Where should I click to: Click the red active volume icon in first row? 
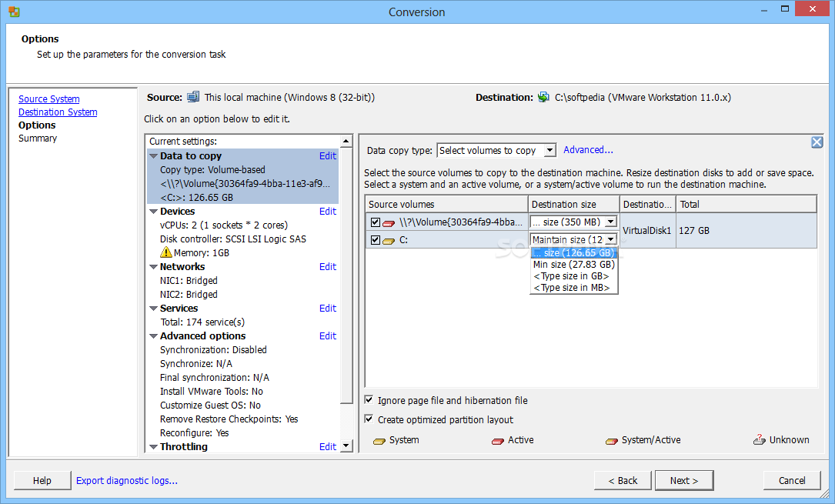click(x=389, y=223)
